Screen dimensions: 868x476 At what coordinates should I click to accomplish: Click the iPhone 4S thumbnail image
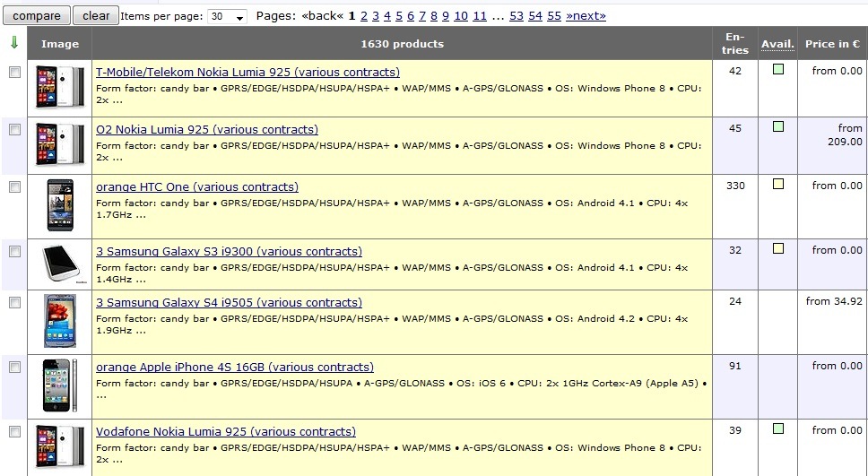pyautogui.click(x=60, y=385)
